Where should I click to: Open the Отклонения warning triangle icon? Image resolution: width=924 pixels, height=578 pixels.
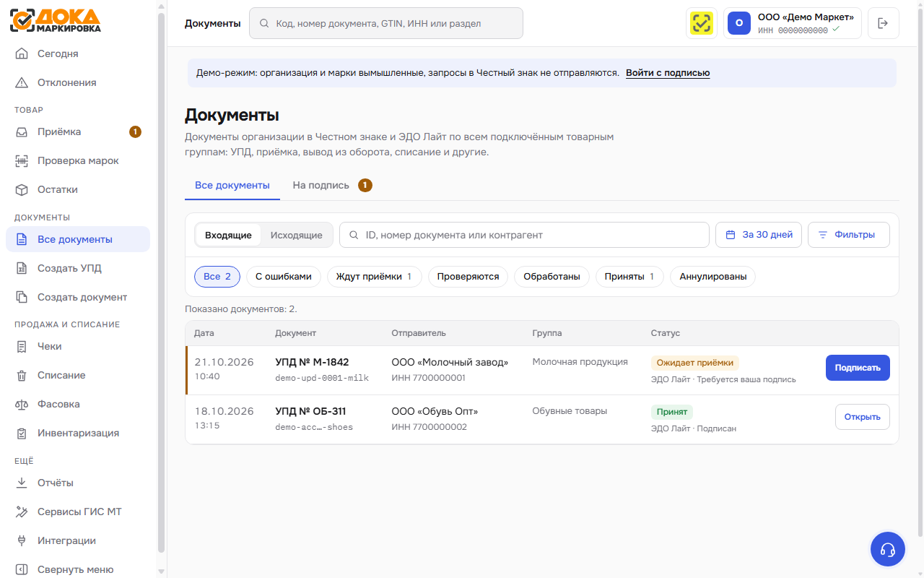pyautogui.click(x=22, y=82)
